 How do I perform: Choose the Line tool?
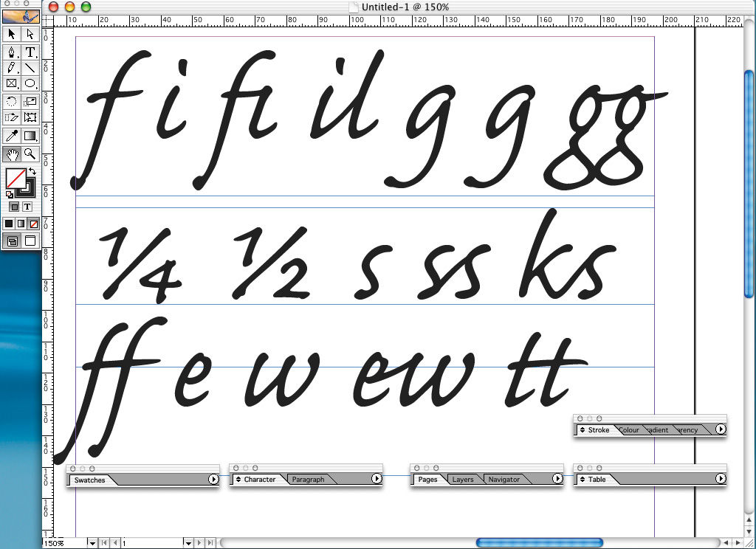tap(30, 68)
